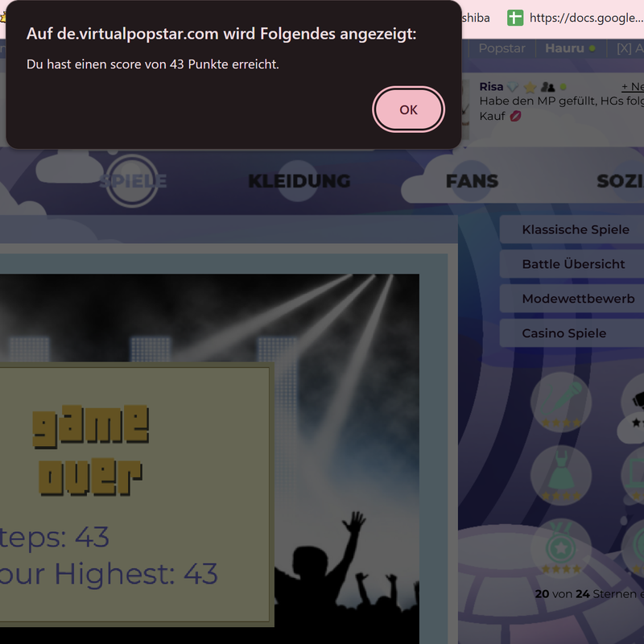
Task: Click the 'game over' pixel title
Action: point(90,450)
